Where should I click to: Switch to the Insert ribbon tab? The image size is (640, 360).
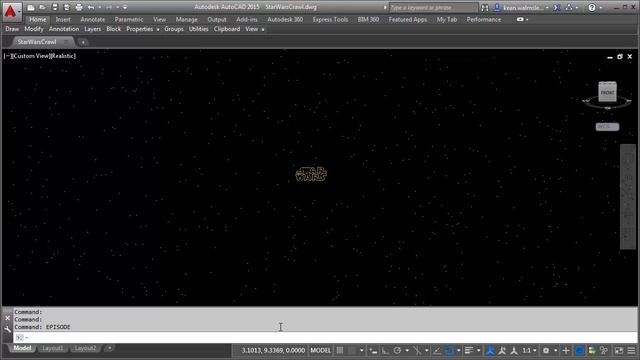[63, 20]
